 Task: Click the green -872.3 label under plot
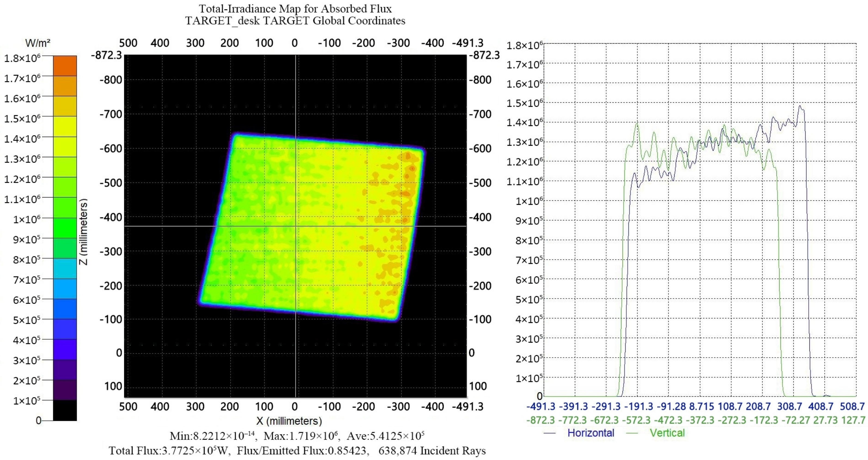(541, 420)
